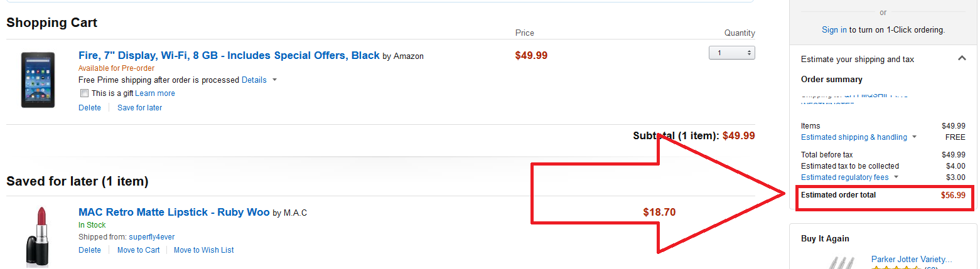Save the Fire tablet for later
The image size is (980, 269).
(x=139, y=108)
